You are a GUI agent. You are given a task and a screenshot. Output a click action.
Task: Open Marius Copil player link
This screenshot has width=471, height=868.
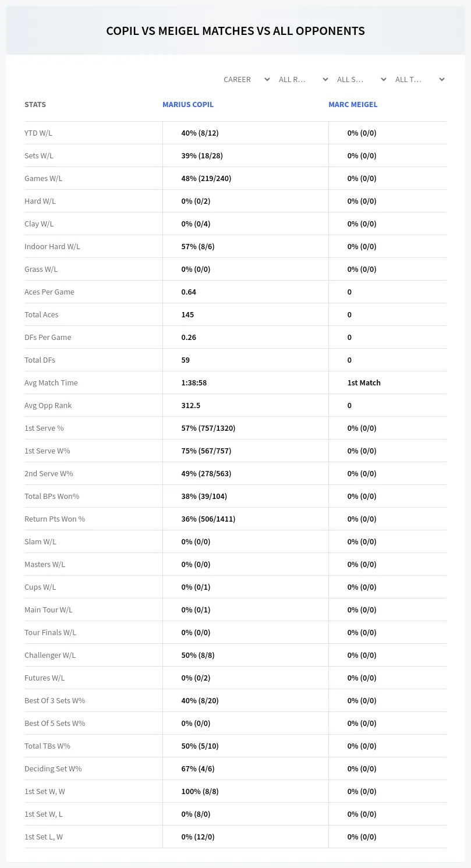188,105
